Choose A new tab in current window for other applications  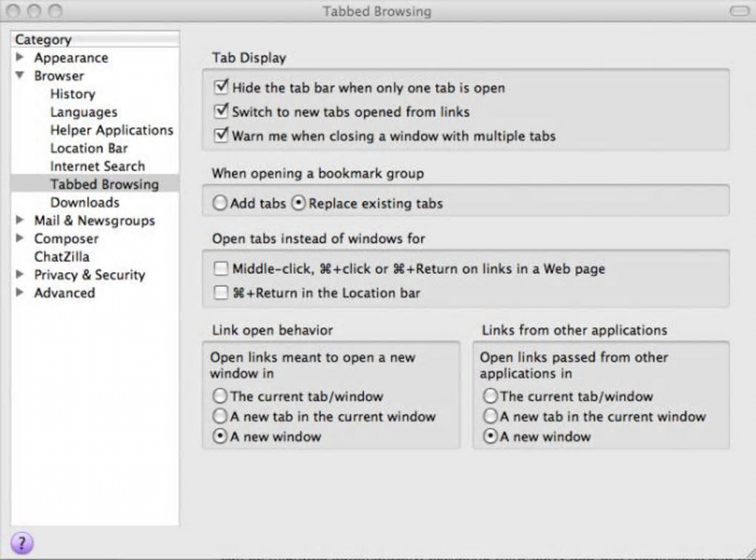490,417
